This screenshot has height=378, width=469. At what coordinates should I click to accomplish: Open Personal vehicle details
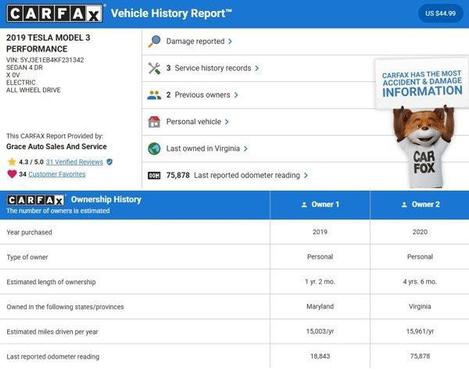click(194, 122)
